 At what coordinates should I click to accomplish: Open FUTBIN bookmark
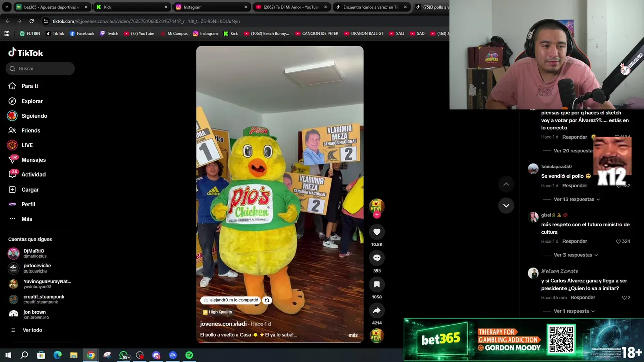(30, 34)
